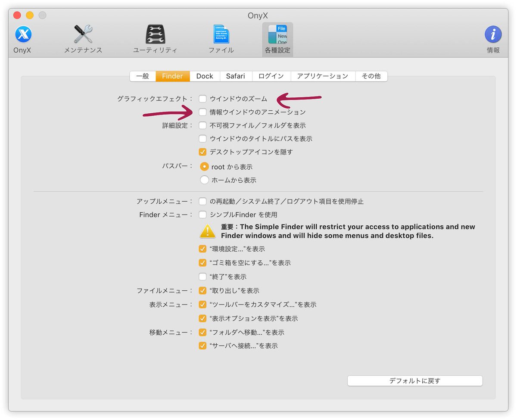
Task: Click the グラフィックエフェクト label
Action: [155, 99]
